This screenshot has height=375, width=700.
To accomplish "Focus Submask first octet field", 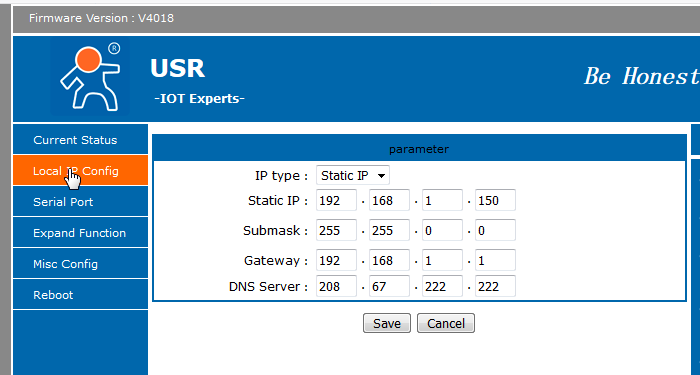I will click(x=336, y=230).
